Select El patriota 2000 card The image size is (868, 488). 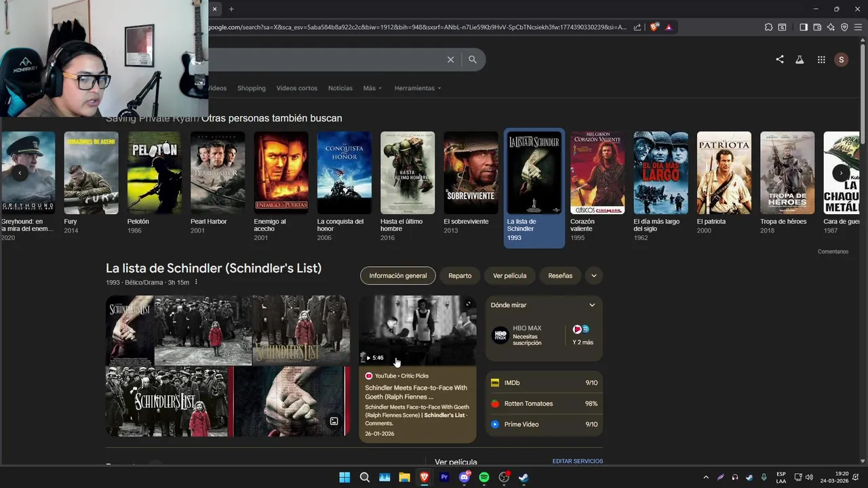tap(724, 183)
